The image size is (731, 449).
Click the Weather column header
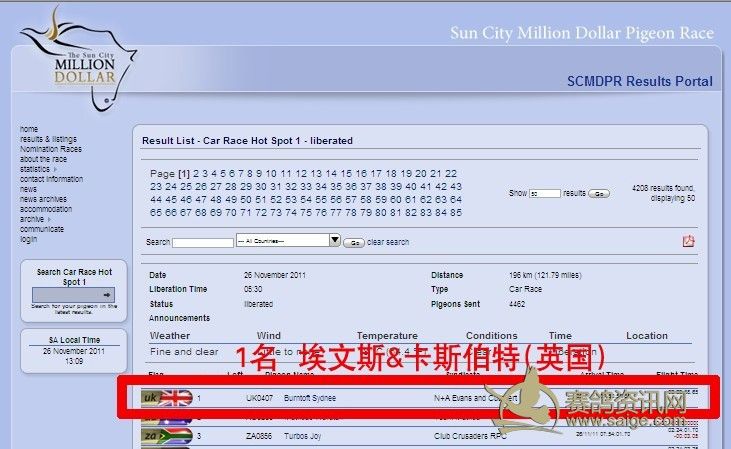170,336
